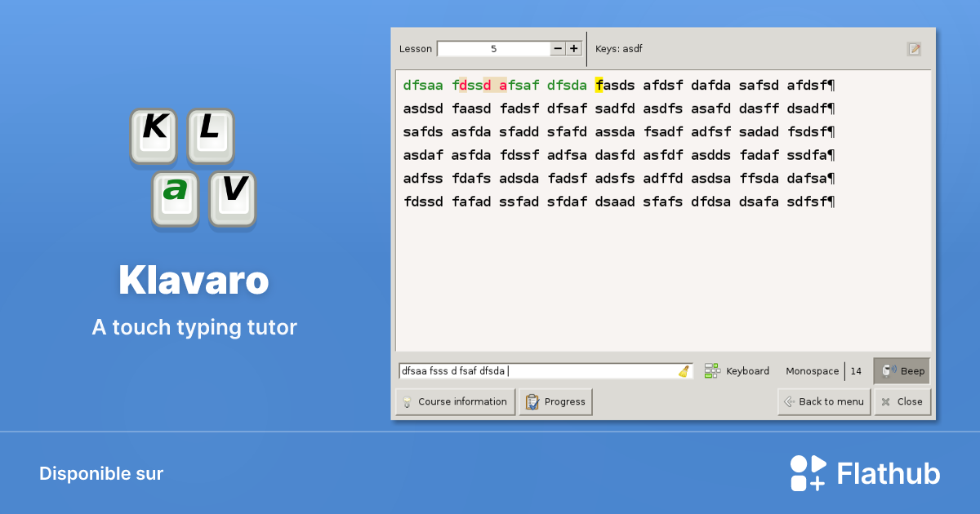980x514 pixels.
Task: Click the back arrow icon on Back to menu
Action: (x=790, y=401)
